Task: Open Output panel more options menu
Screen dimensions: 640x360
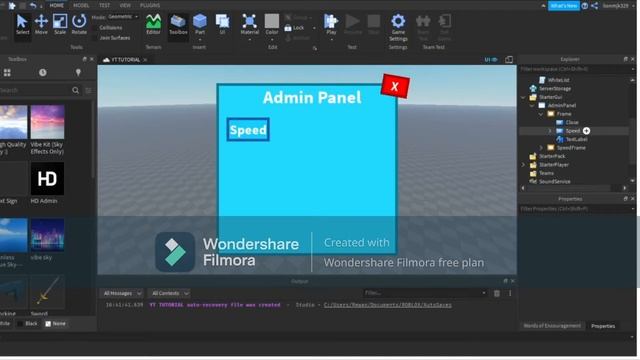Action: point(510,293)
